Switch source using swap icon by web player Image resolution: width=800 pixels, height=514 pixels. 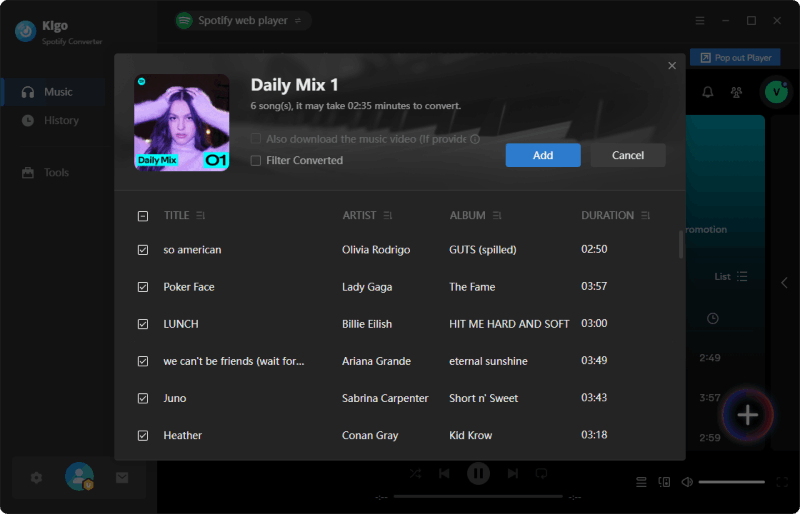298,20
